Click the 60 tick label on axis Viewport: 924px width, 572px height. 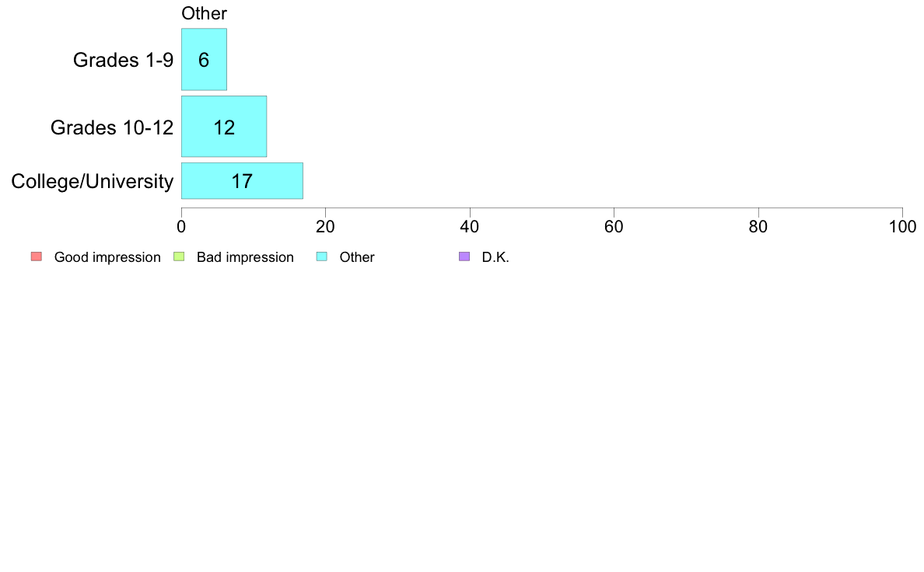614,227
